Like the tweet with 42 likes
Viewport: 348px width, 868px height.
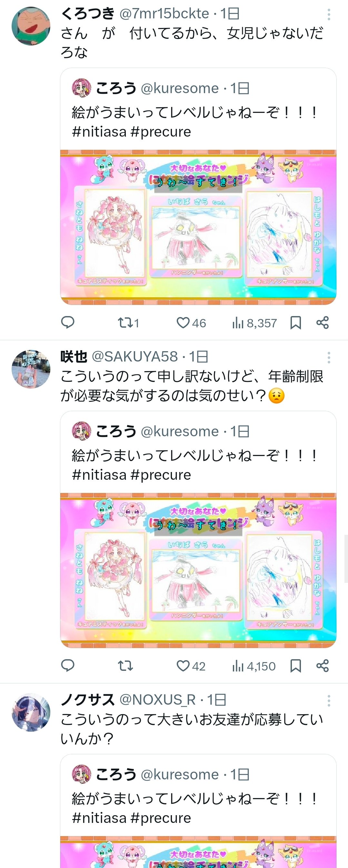pyautogui.click(x=191, y=666)
